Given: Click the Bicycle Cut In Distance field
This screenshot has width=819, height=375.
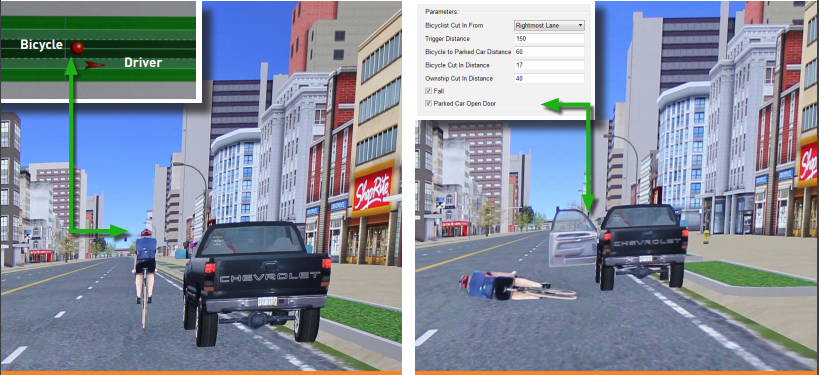Looking at the screenshot, I should 549,65.
